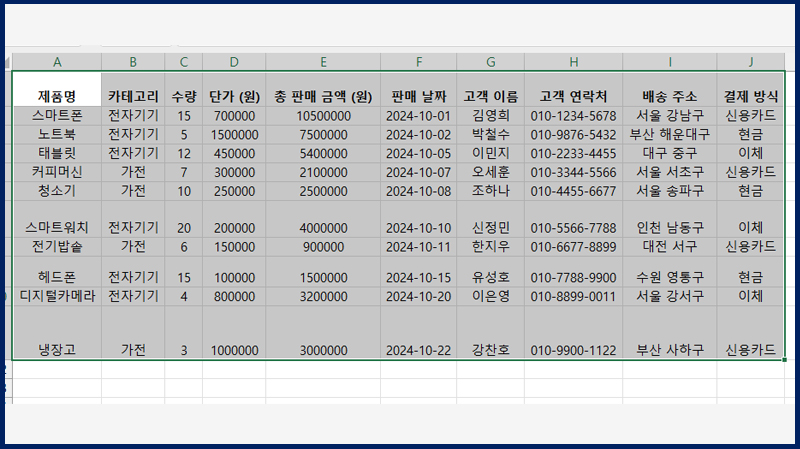Select column F header
The width and height of the screenshot is (800, 449).
418,62
